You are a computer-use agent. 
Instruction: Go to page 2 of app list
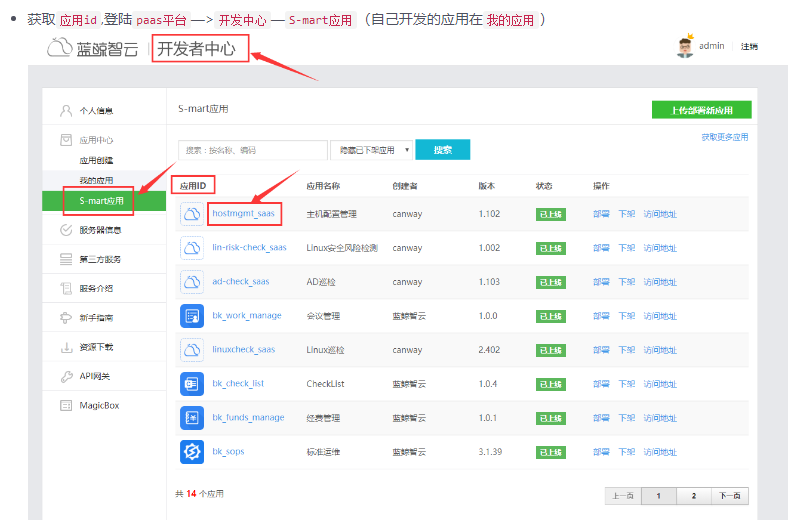[693, 496]
